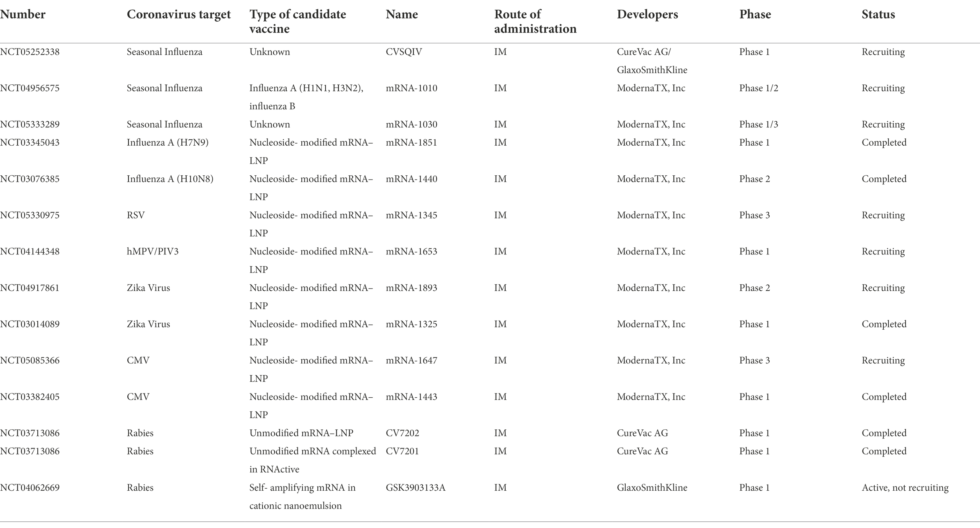Click 'Rabies' in the GSK3903133A row
The height and width of the screenshot is (528, 980).
[x=140, y=487]
